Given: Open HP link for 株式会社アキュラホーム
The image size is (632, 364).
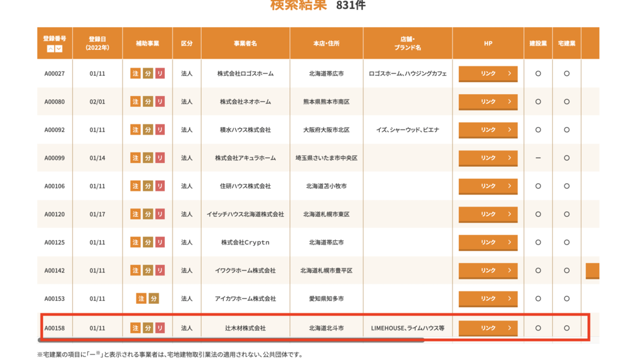Looking at the screenshot, I should (488, 158).
